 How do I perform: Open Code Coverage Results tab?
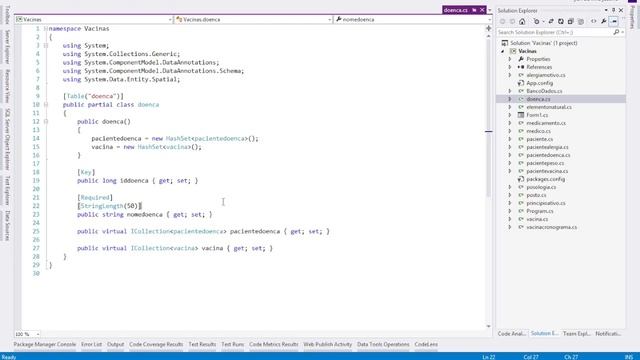156,344
